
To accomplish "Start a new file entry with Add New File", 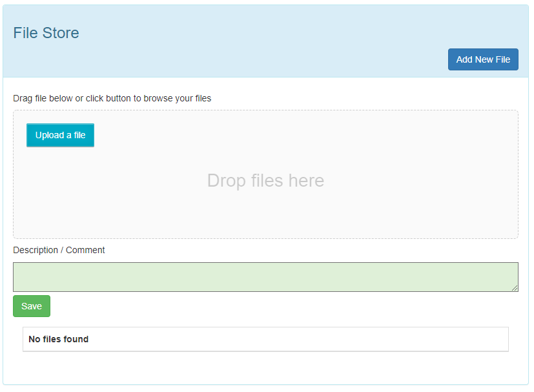I will (x=483, y=59).
